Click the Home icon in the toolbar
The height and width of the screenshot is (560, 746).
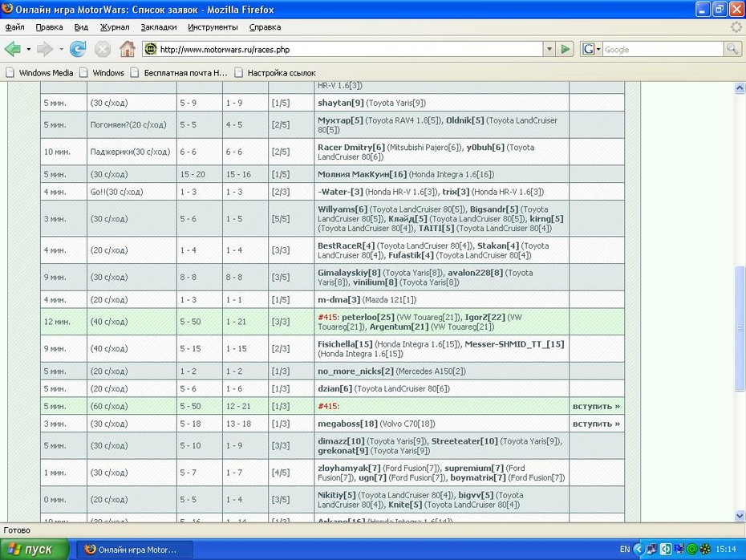click(x=127, y=49)
